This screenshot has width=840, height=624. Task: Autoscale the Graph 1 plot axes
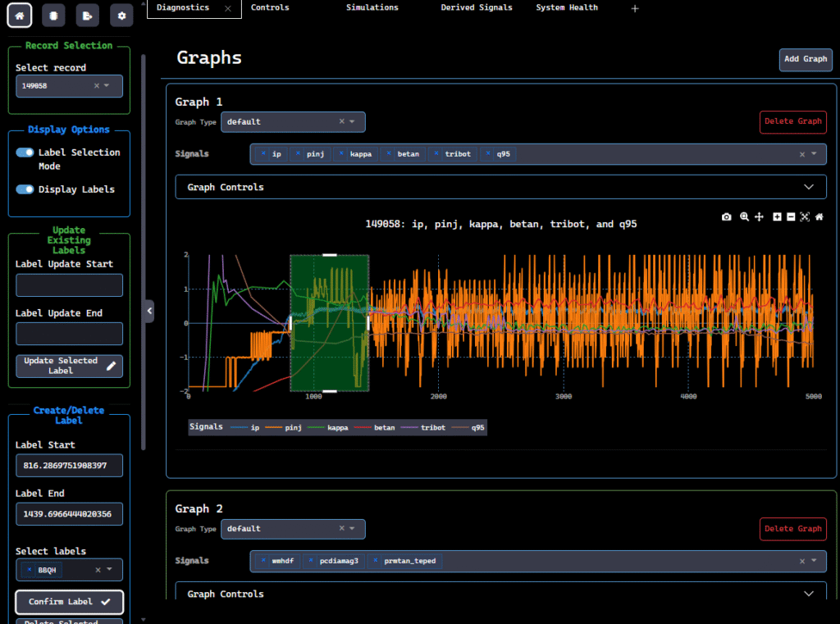point(805,216)
